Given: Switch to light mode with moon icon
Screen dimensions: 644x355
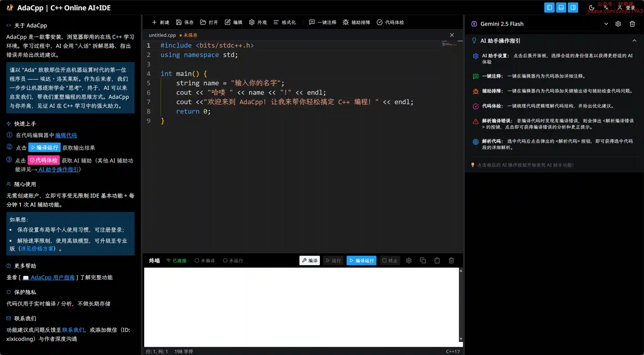Looking at the screenshot, I should (x=591, y=8).
